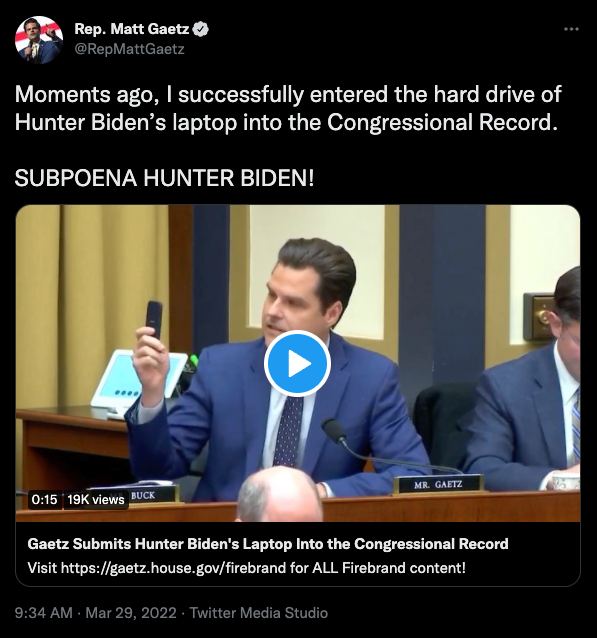Click the 19K views counter

(96, 499)
